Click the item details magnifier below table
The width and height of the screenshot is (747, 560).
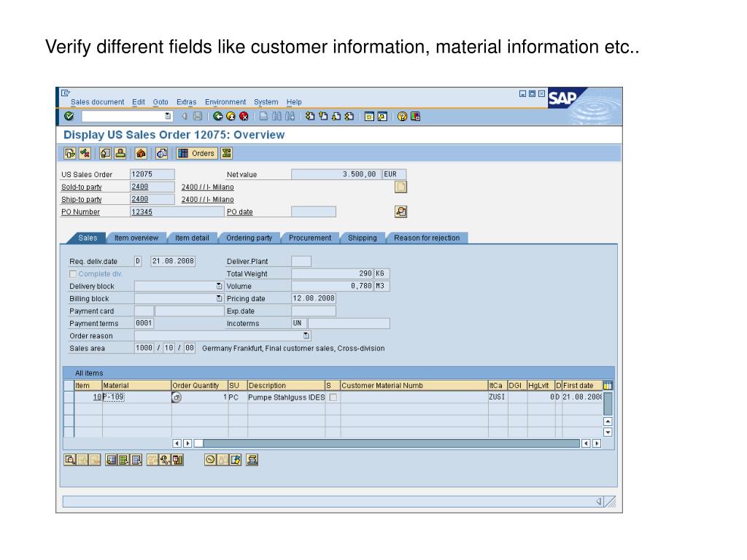tap(70, 459)
